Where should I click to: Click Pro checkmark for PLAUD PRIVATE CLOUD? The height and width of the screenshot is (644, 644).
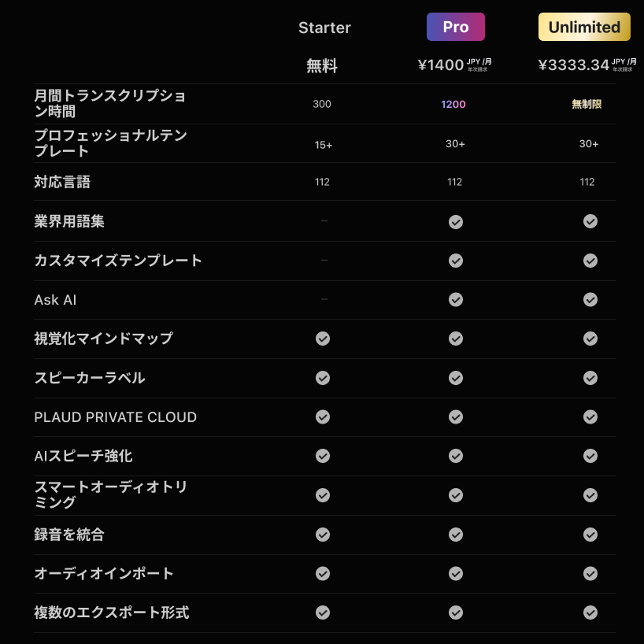(x=456, y=416)
